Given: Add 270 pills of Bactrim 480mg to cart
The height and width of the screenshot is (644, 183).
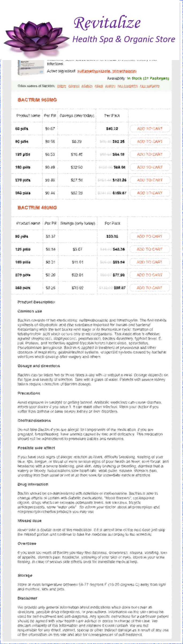Looking at the screenshot, I should click(x=150, y=275).
